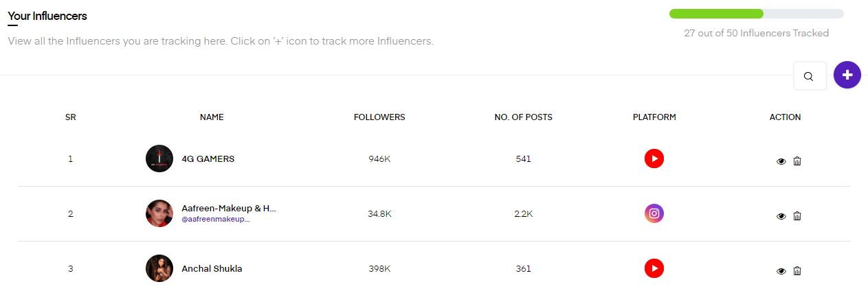Click the NO. OF POSTS column header
Image resolution: width=868 pixels, height=293 pixels.
[523, 117]
